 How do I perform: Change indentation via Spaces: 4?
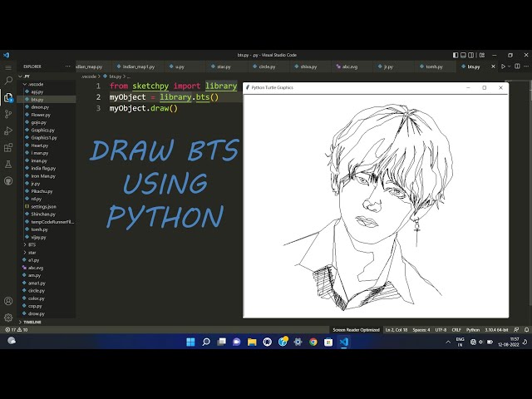pyautogui.click(x=421, y=330)
